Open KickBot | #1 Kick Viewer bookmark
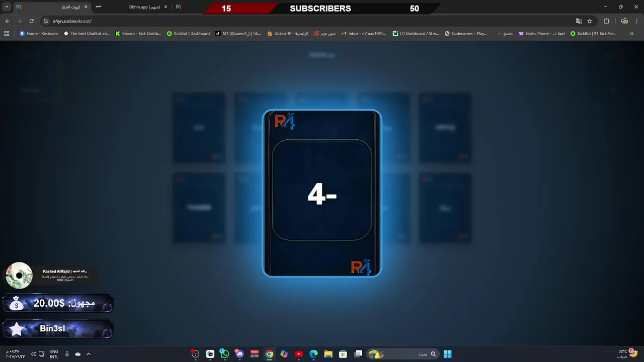The width and height of the screenshot is (644, 362). (593, 34)
